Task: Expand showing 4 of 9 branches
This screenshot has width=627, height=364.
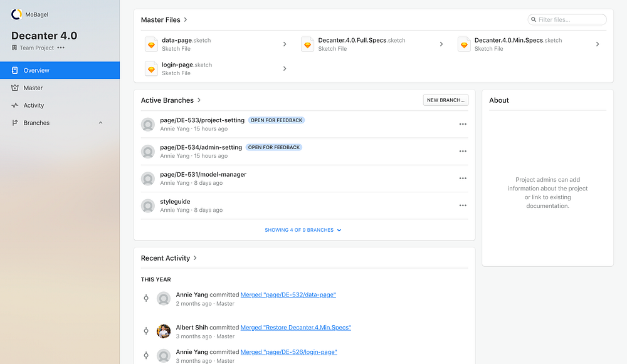Action: (303, 230)
